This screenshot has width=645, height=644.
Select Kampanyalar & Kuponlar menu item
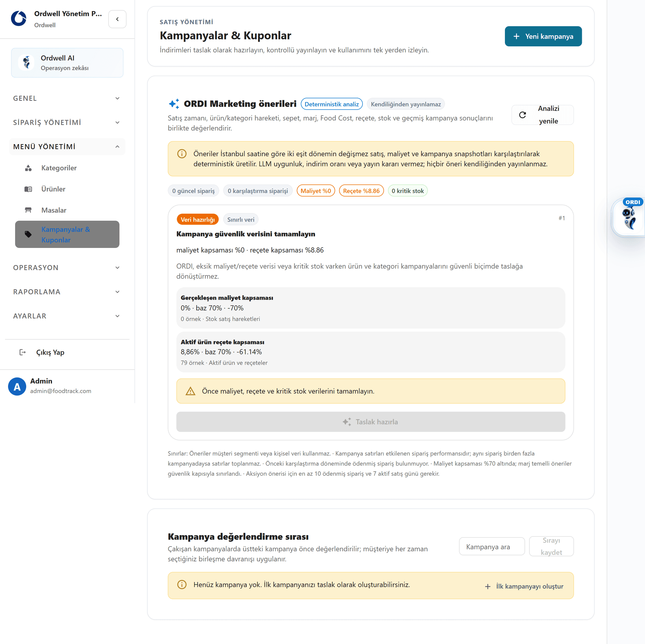[67, 234]
